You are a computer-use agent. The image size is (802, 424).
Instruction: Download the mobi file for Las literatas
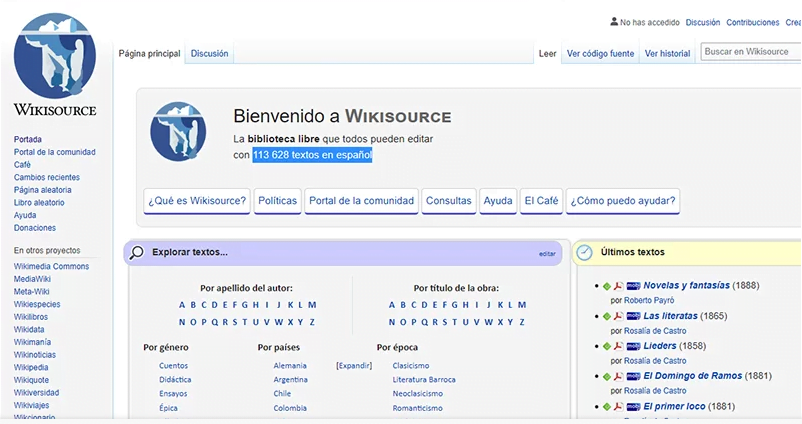click(x=633, y=316)
